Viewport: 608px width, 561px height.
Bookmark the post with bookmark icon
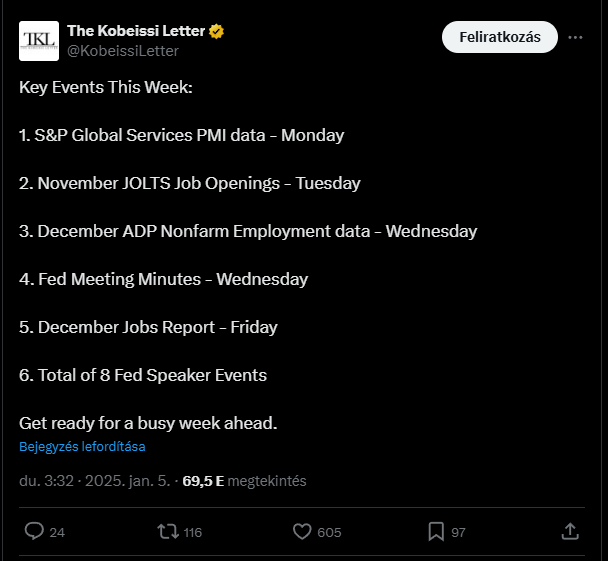click(x=436, y=532)
